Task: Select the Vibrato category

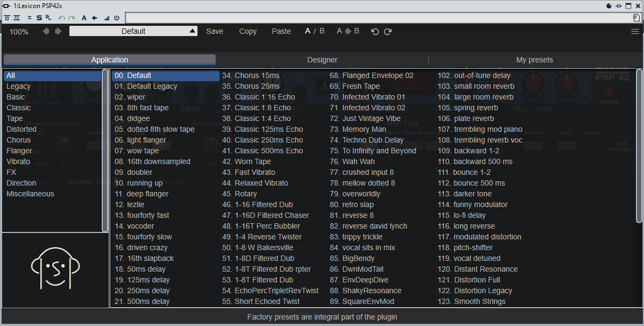Action: pos(52,161)
